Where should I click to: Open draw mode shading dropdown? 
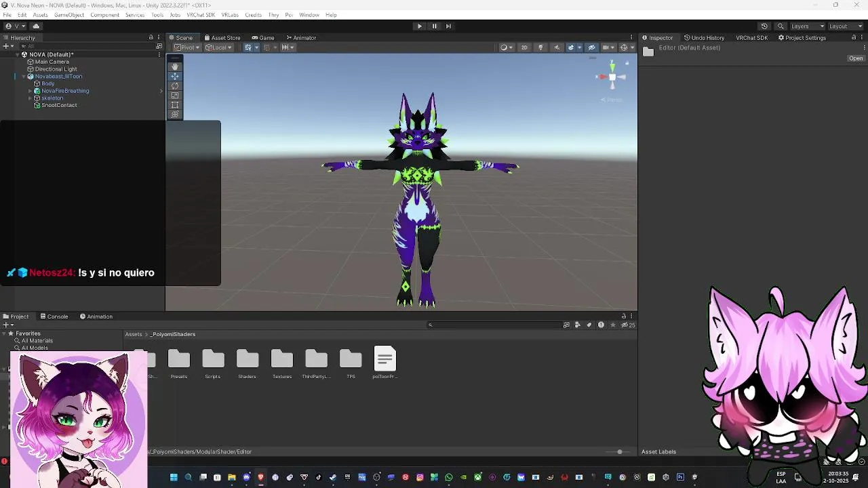506,47
